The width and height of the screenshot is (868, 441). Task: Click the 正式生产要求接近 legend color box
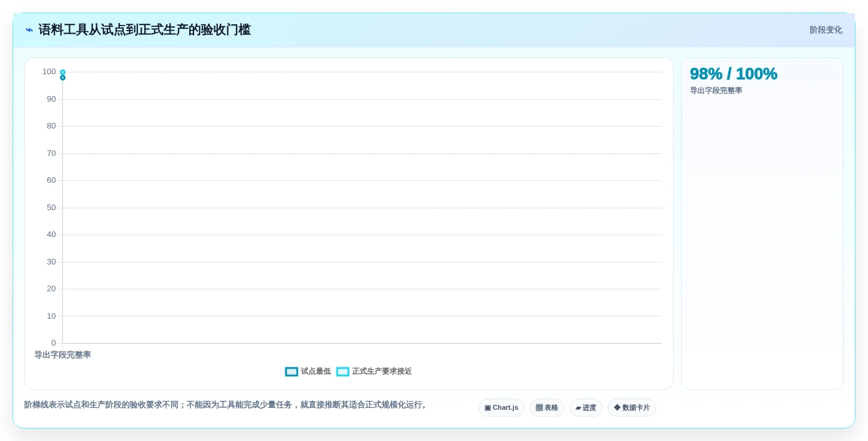point(343,372)
